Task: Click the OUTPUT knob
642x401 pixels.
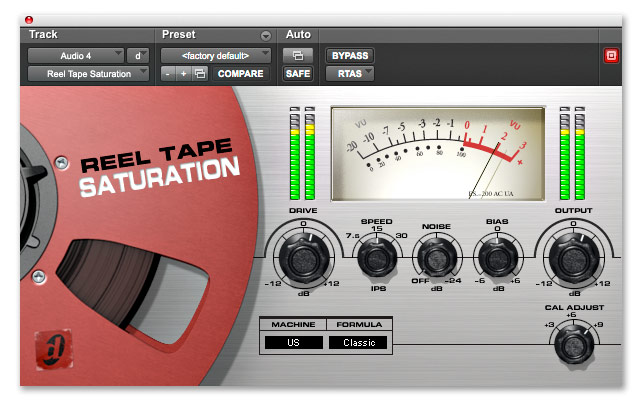Action: [574, 259]
